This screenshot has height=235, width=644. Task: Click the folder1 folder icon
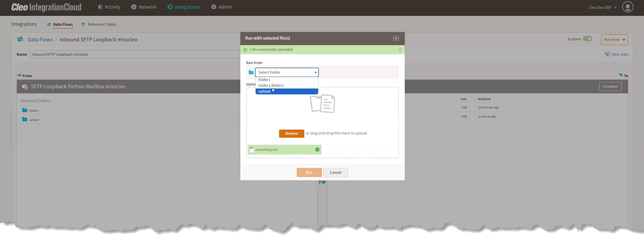pyautogui.click(x=25, y=110)
